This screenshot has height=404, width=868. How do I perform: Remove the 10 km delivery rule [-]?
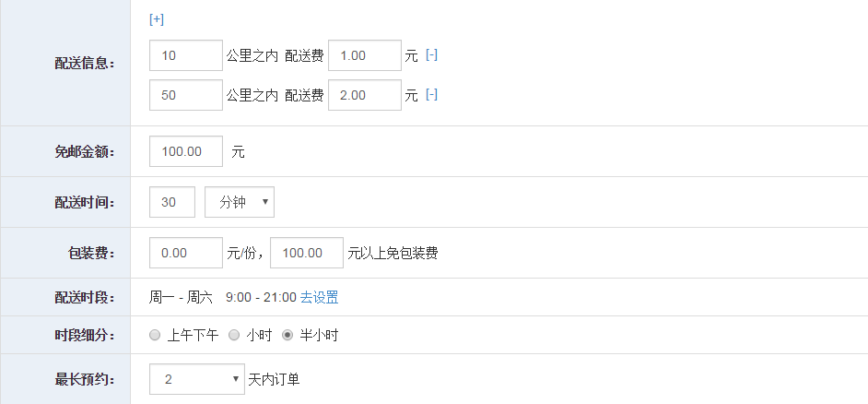[431, 54]
